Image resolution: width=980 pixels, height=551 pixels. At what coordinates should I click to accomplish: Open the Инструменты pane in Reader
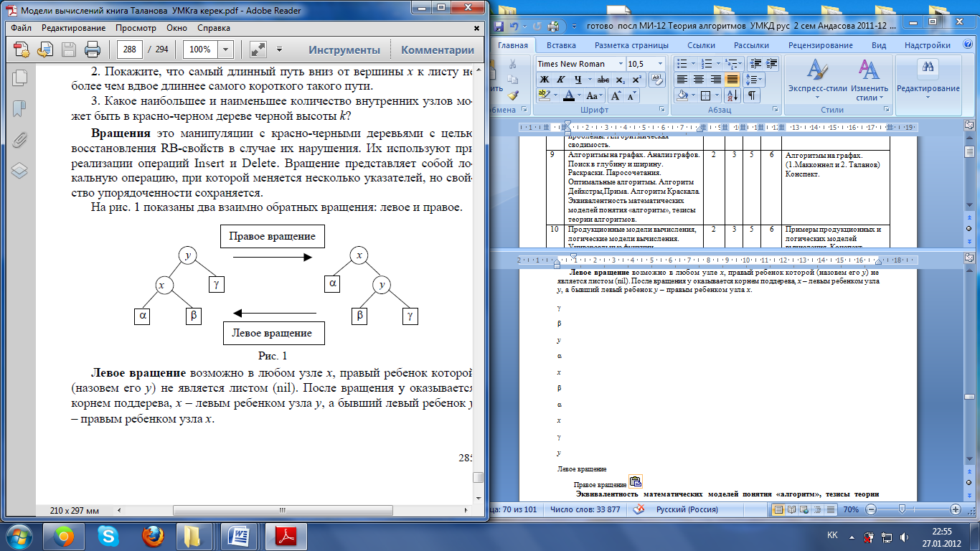[x=344, y=50]
